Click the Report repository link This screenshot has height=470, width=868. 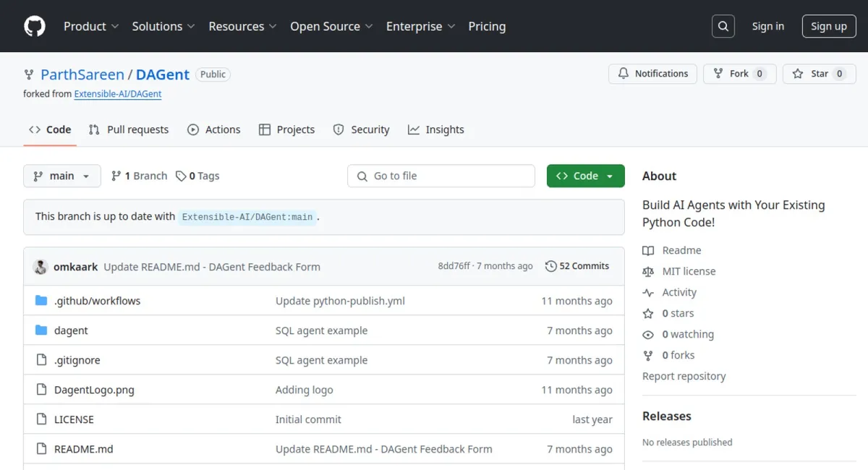[684, 376]
